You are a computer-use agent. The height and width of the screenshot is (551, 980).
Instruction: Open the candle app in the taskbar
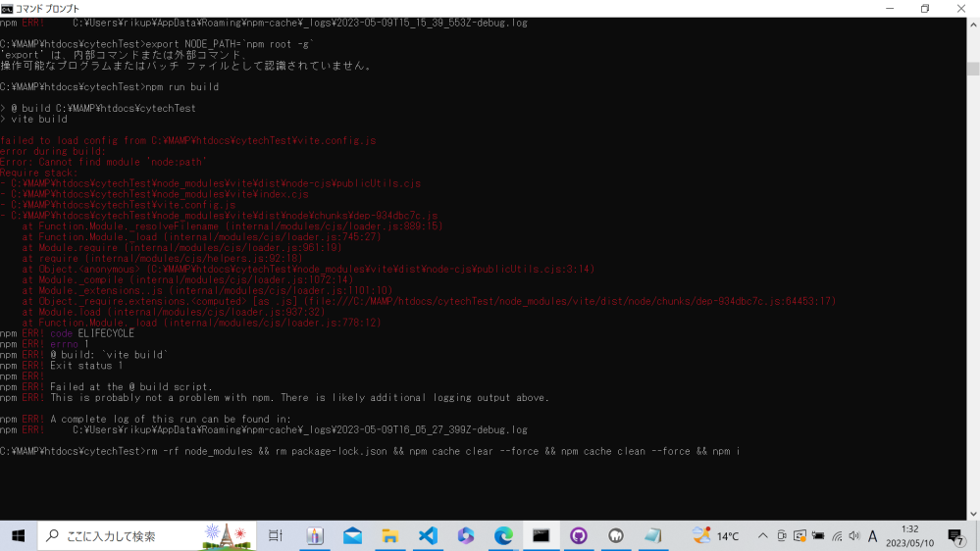click(315, 536)
